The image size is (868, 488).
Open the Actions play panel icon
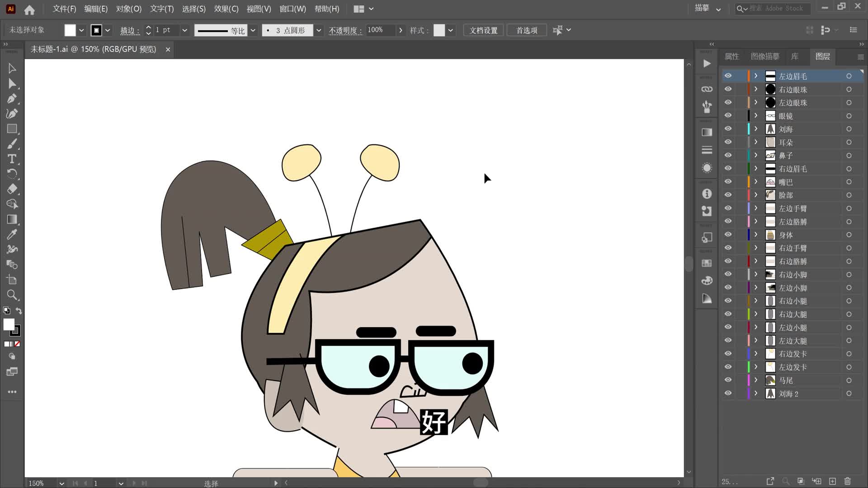pos(707,64)
